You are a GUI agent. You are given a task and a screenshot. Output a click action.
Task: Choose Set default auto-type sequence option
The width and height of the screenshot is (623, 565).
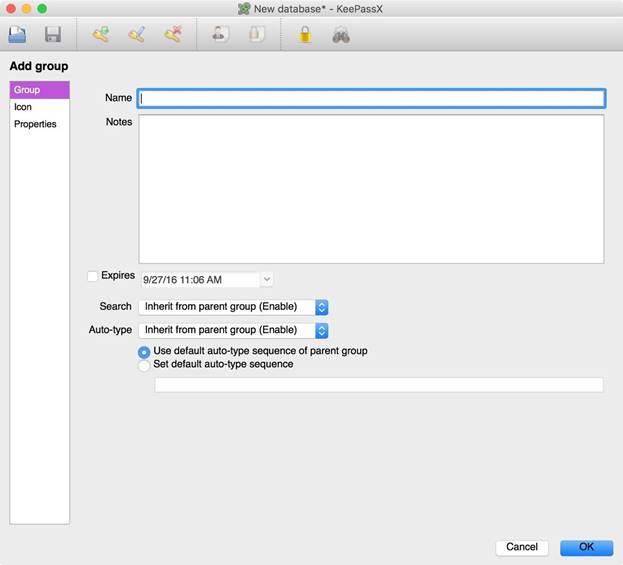tap(144, 366)
